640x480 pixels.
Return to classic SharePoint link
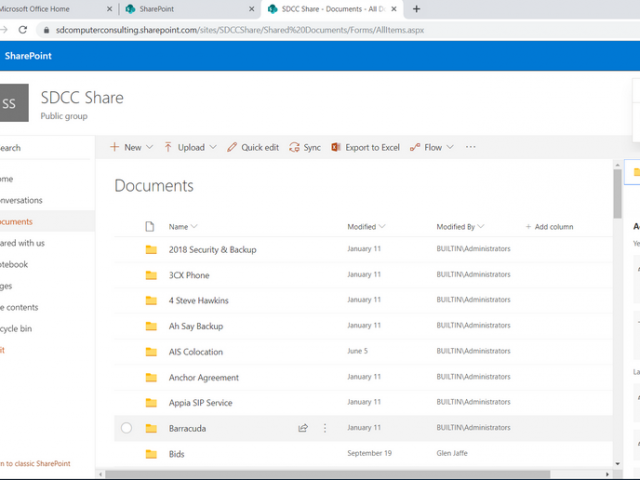click(35, 464)
